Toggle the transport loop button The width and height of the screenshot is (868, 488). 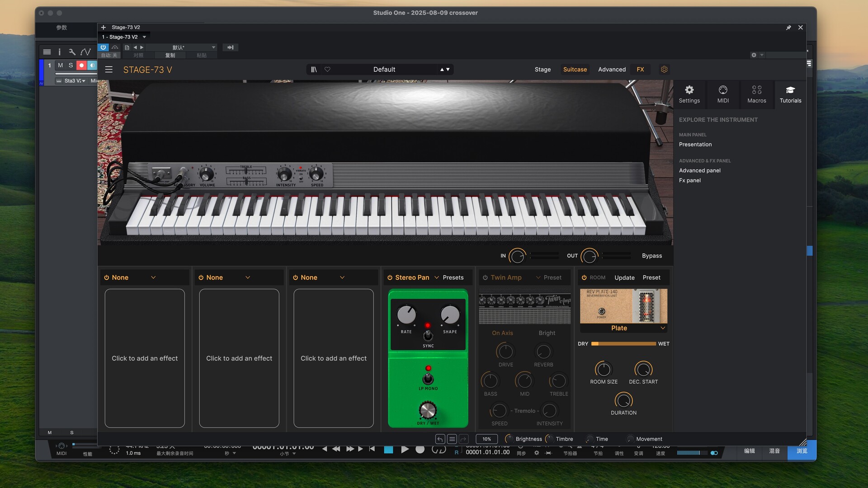click(x=439, y=449)
